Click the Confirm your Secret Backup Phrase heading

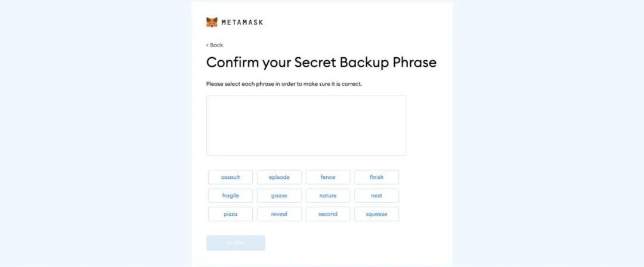point(321,63)
